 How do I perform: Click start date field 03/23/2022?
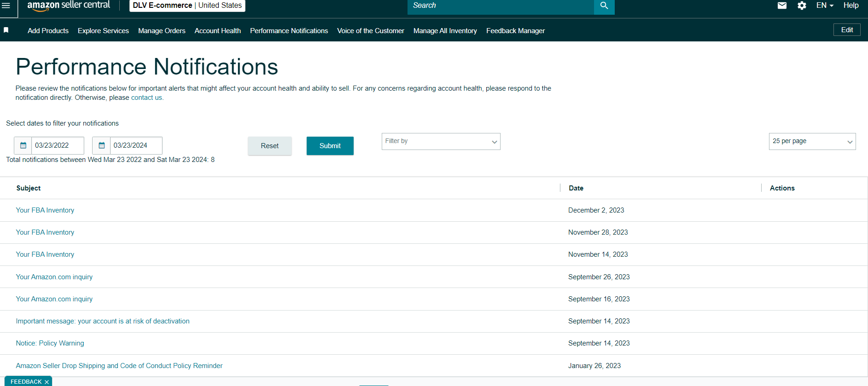(x=58, y=145)
